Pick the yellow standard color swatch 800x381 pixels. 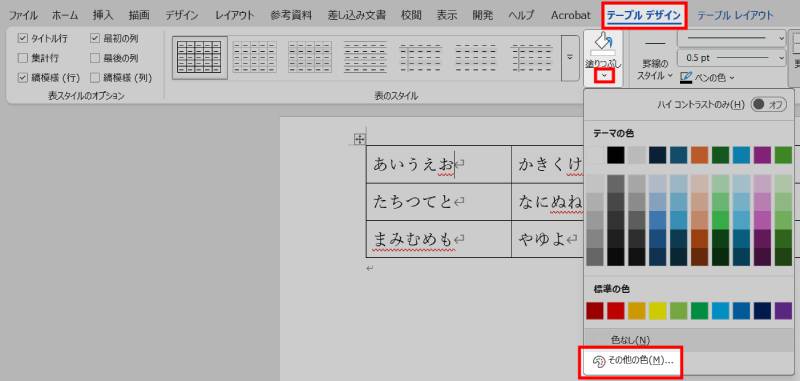pyautogui.click(x=658, y=311)
